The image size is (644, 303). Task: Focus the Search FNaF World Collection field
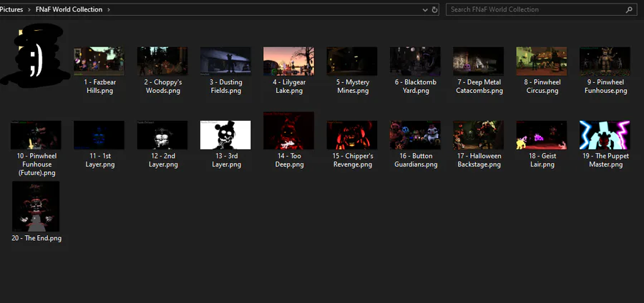[542, 9]
